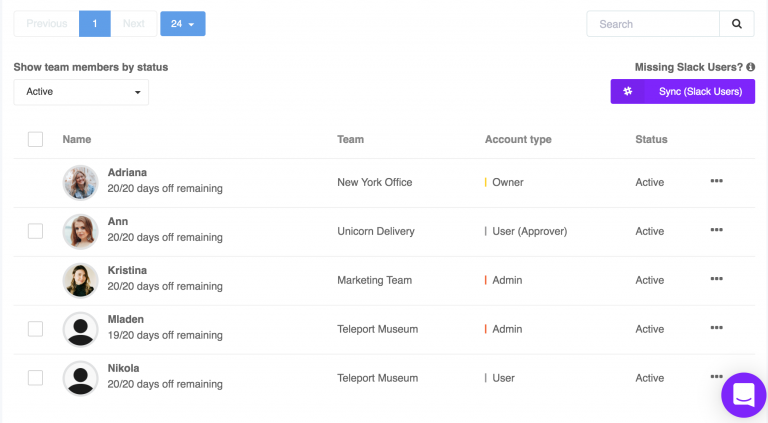Screen dimensions: 768x423
Task: Open the 24 per-page dropdown
Action: (183, 24)
